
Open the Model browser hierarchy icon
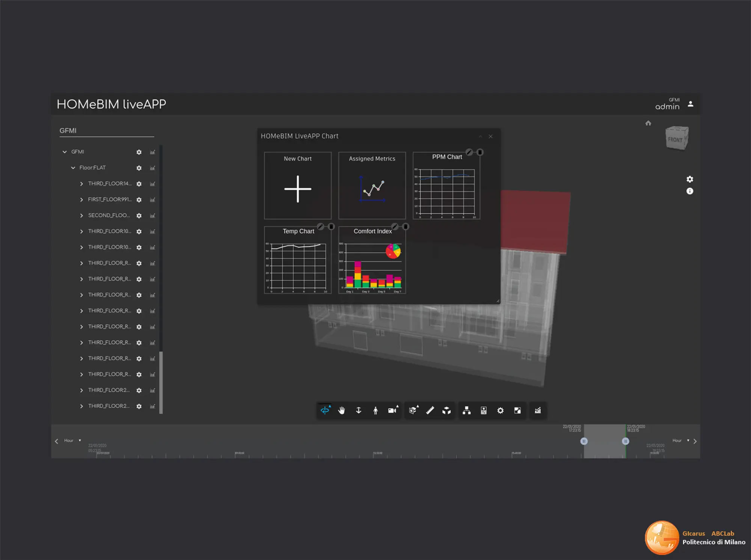click(466, 411)
